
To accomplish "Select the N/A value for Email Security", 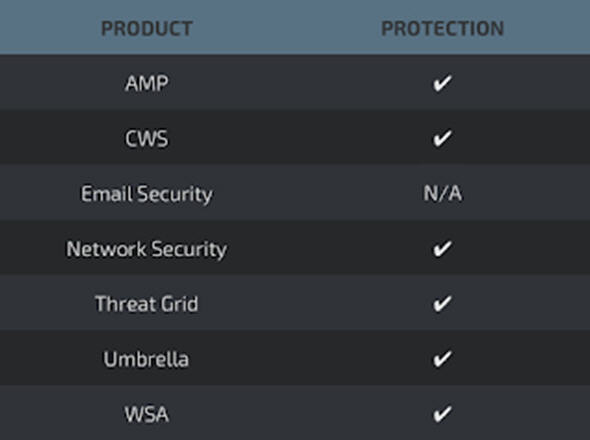I will point(442,193).
